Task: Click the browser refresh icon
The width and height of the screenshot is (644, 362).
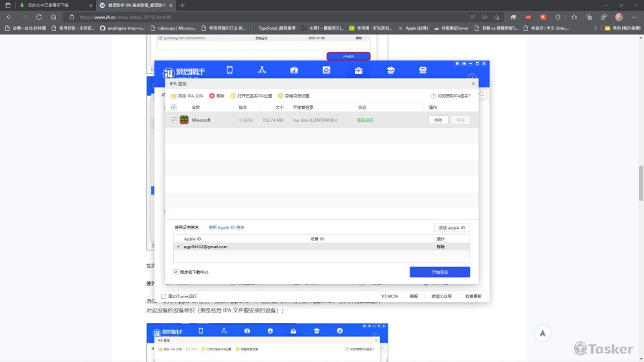Action: 39,17
